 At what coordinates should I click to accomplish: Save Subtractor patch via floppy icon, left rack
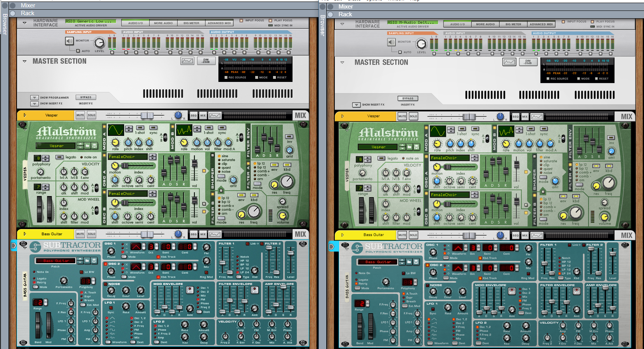pos(93,260)
